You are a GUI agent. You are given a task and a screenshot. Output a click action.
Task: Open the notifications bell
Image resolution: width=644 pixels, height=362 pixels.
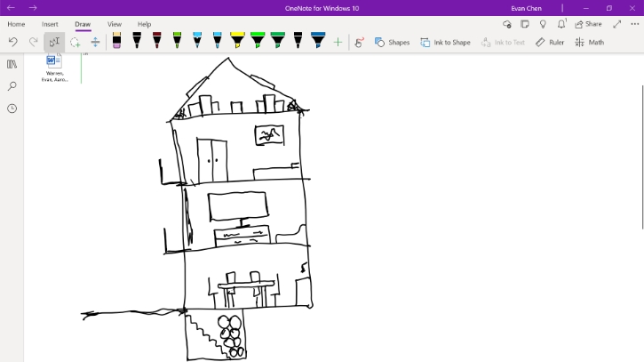point(561,24)
